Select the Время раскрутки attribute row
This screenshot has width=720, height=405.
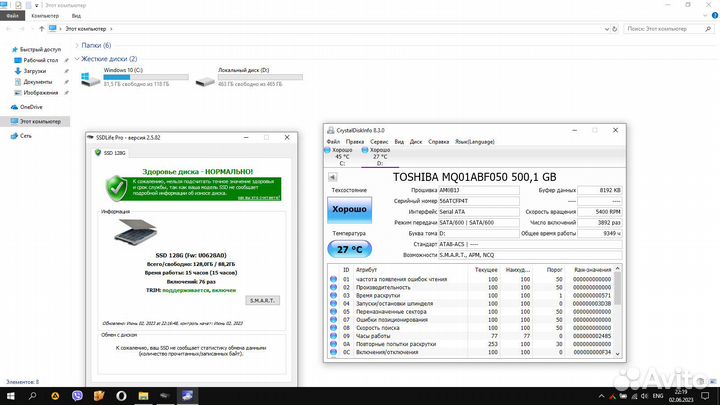pyautogui.click(x=471, y=295)
